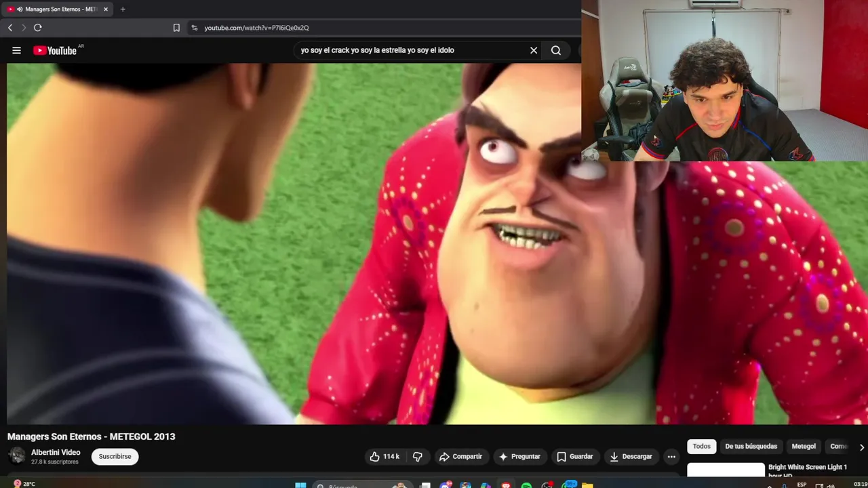Save video with Guardar
Image resolution: width=868 pixels, height=488 pixels.
pos(575,457)
